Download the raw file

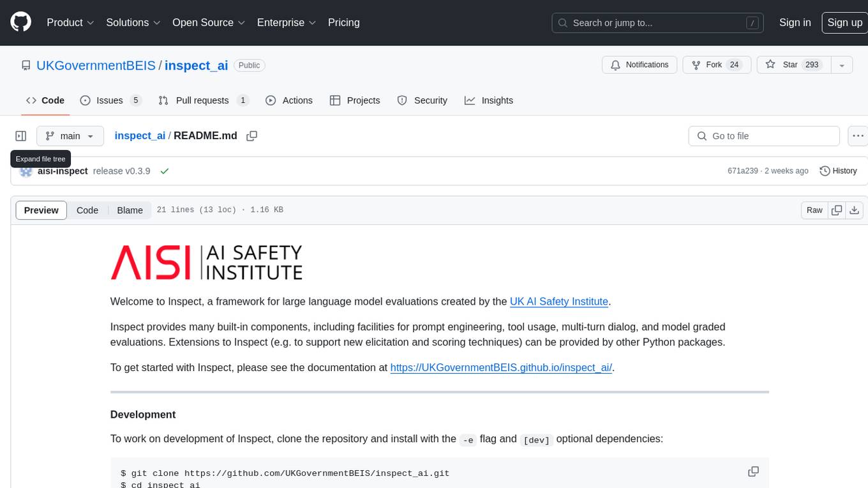point(855,210)
